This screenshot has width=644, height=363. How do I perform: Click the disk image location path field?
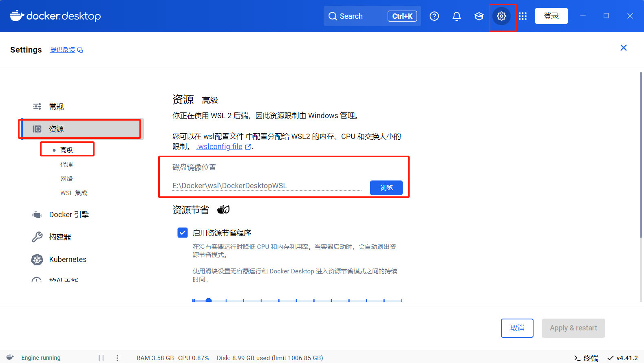[267, 186]
